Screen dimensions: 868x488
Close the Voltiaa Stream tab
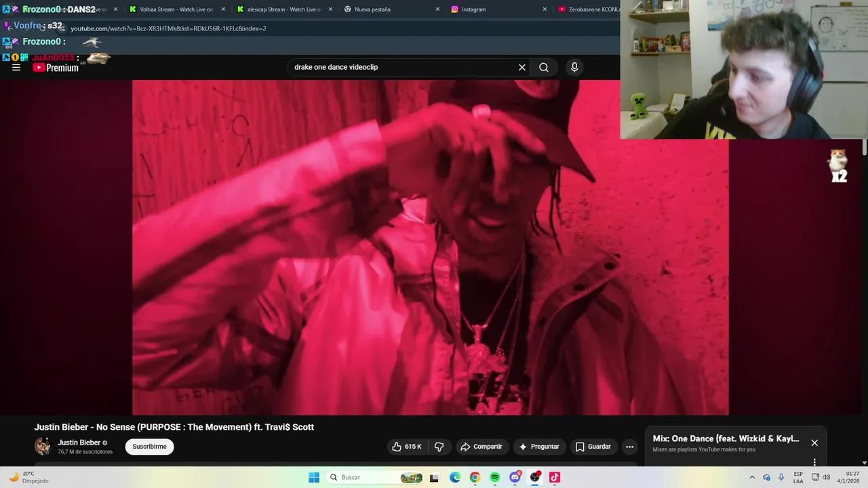coord(223,9)
